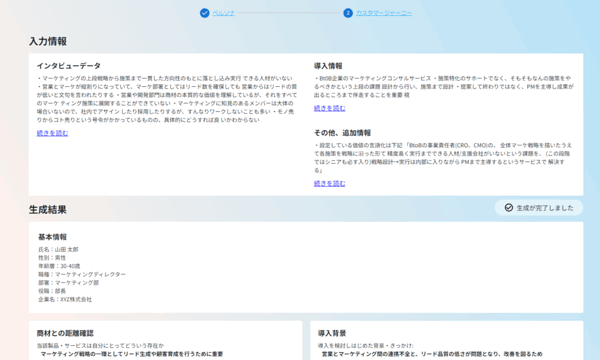The image size is (600, 360).
Task: Click the checkmark icon in the status badge
Action: 509,208
